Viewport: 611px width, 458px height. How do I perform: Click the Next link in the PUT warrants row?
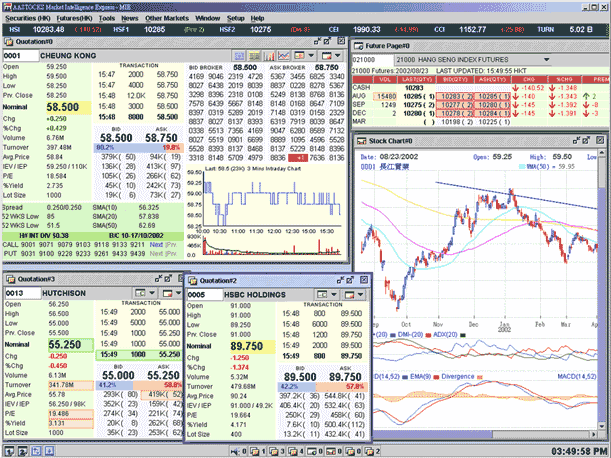click(156, 254)
